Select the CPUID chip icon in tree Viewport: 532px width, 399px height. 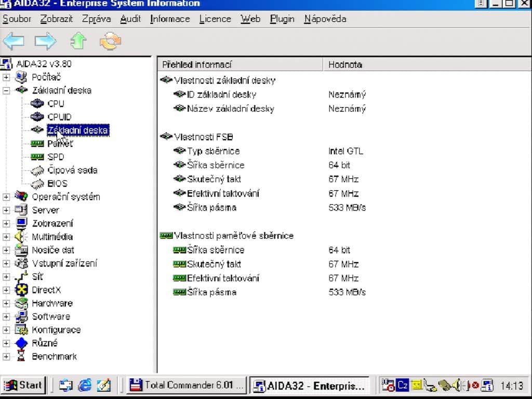tap(37, 117)
